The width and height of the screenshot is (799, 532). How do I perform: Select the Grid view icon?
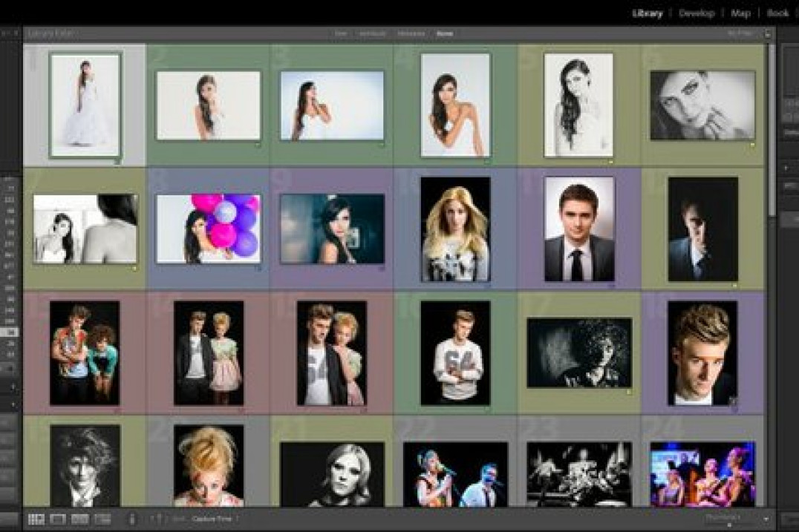pyautogui.click(x=36, y=519)
